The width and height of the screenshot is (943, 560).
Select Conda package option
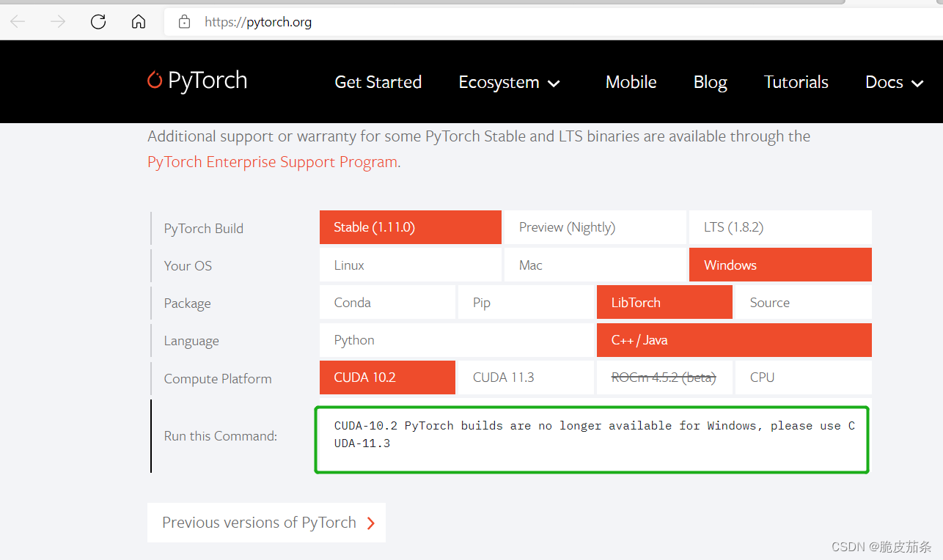(387, 302)
